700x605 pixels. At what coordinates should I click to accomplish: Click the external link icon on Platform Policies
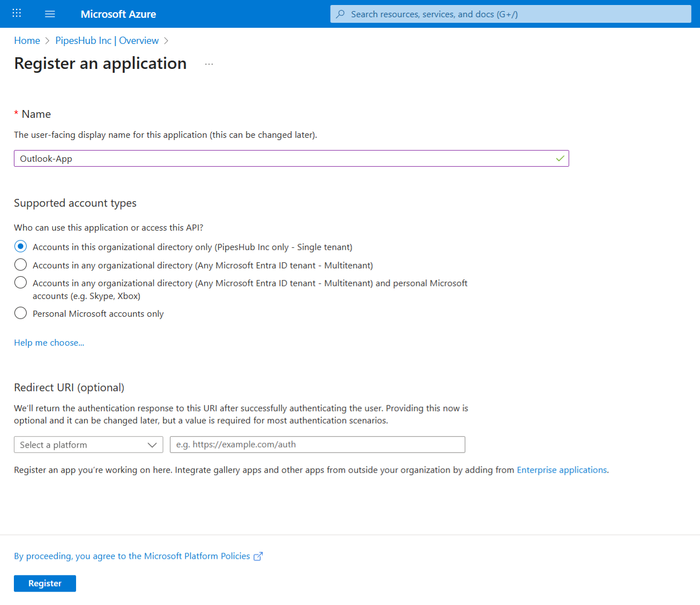pos(258,556)
